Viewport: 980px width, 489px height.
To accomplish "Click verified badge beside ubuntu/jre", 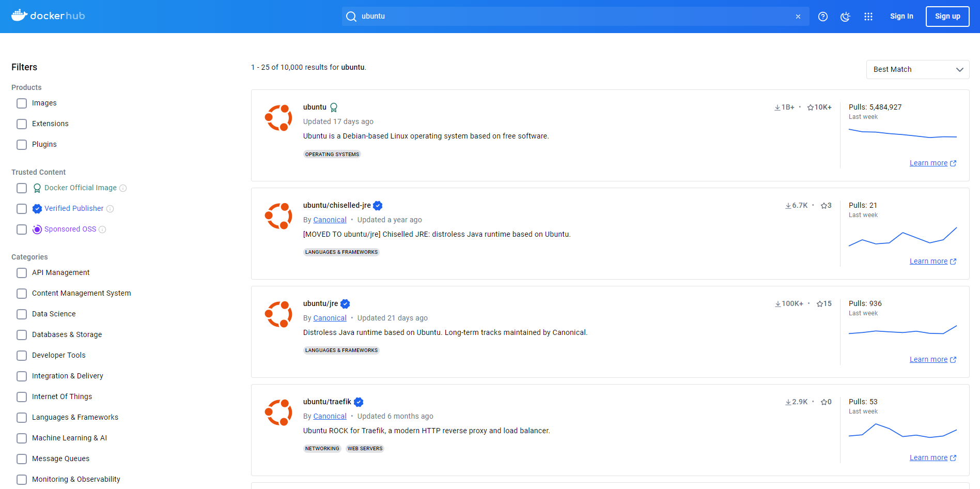I will pyautogui.click(x=345, y=304).
